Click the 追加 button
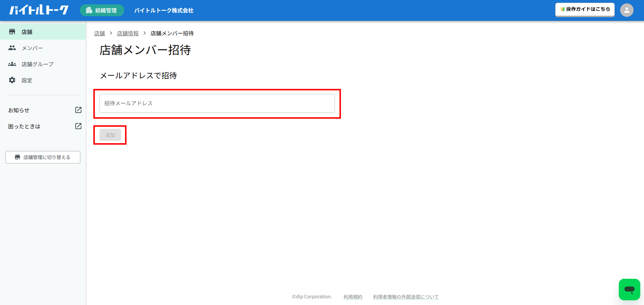644x305 pixels. pos(110,135)
